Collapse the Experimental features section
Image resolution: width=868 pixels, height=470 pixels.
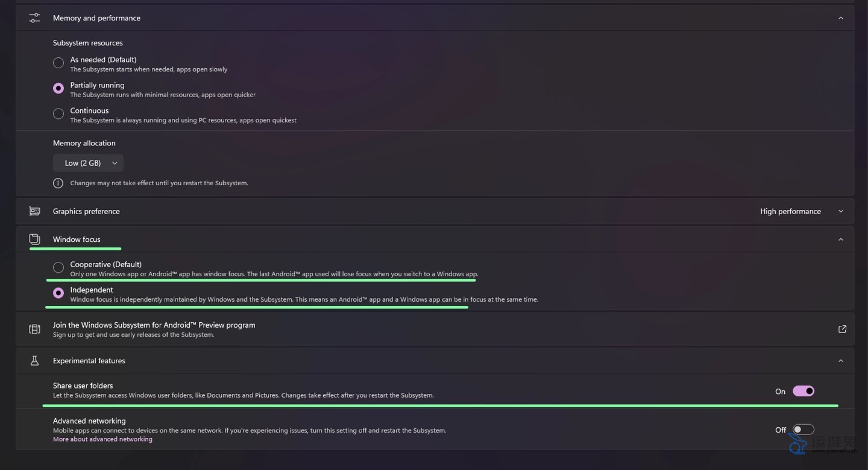tap(841, 361)
